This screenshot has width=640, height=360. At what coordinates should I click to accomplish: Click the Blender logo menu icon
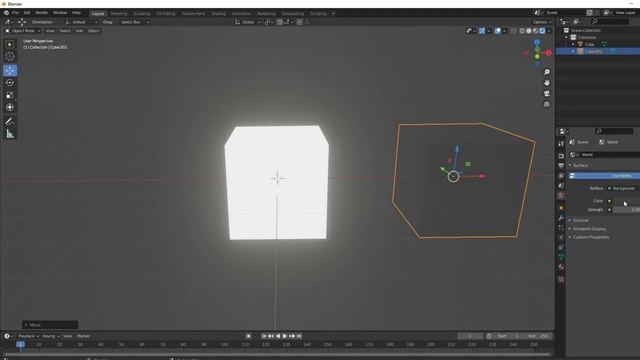click(x=6, y=13)
